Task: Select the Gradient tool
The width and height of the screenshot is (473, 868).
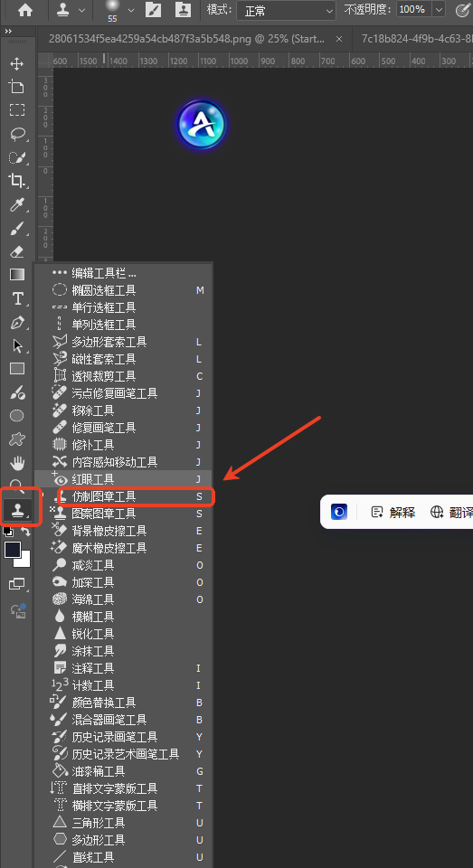Action: tap(17, 275)
